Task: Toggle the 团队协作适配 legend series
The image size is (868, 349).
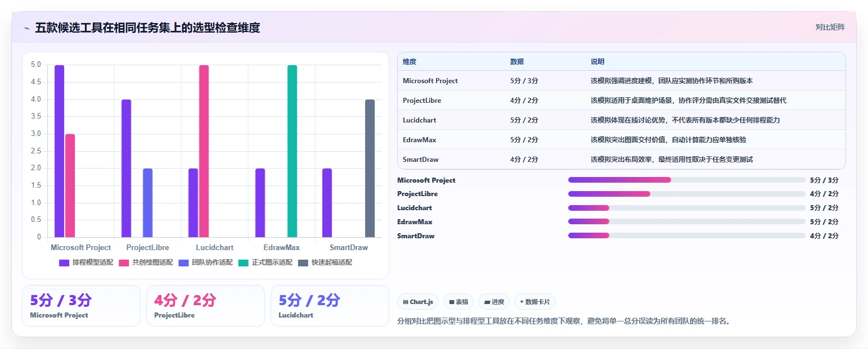Action: pos(205,262)
